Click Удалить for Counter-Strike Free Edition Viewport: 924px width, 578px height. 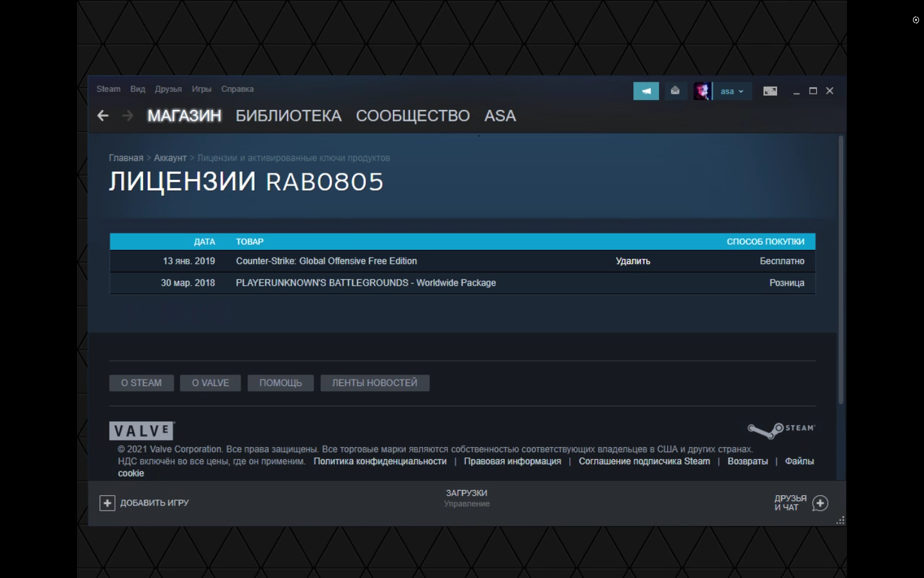(x=633, y=261)
